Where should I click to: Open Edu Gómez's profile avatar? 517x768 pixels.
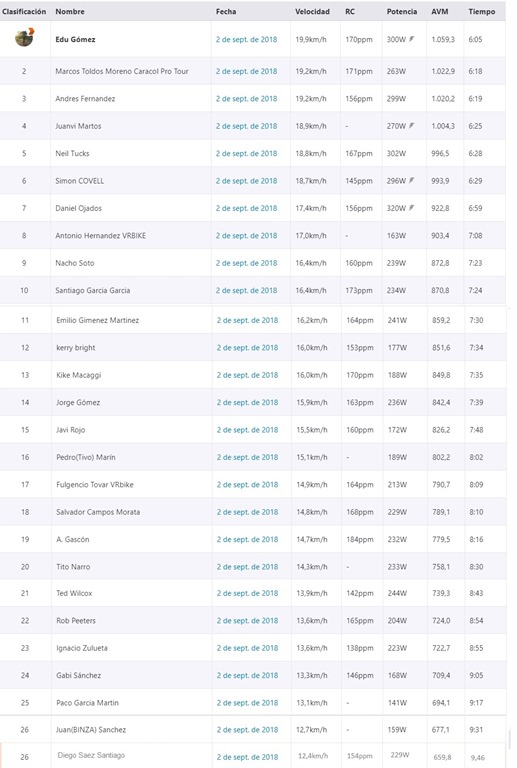[x=24, y=38]
